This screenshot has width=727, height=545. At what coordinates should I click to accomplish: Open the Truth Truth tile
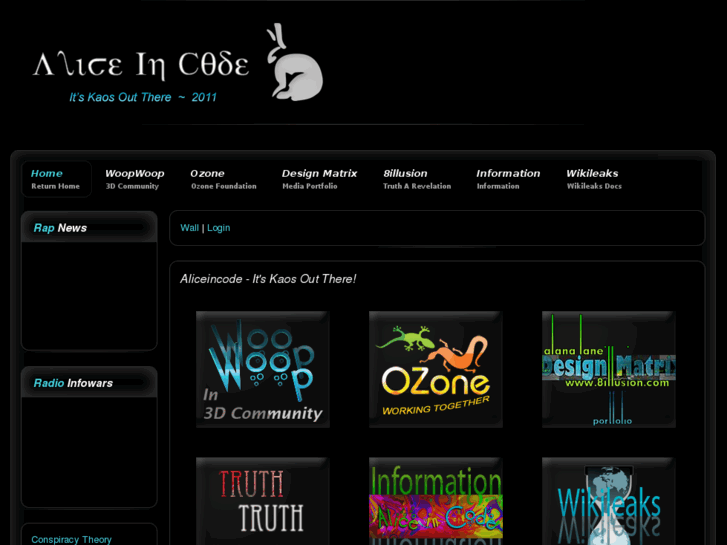263,501
